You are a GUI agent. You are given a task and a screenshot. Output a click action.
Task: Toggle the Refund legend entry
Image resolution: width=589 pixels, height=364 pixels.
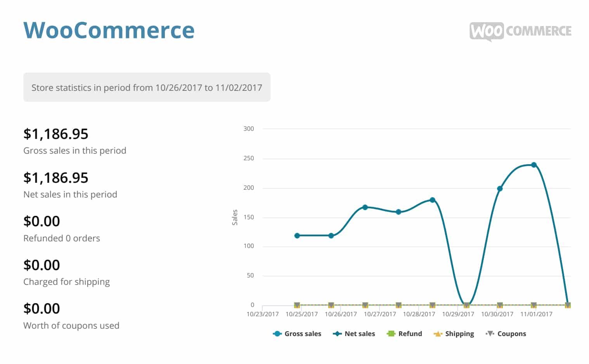(x=404, y=334)
